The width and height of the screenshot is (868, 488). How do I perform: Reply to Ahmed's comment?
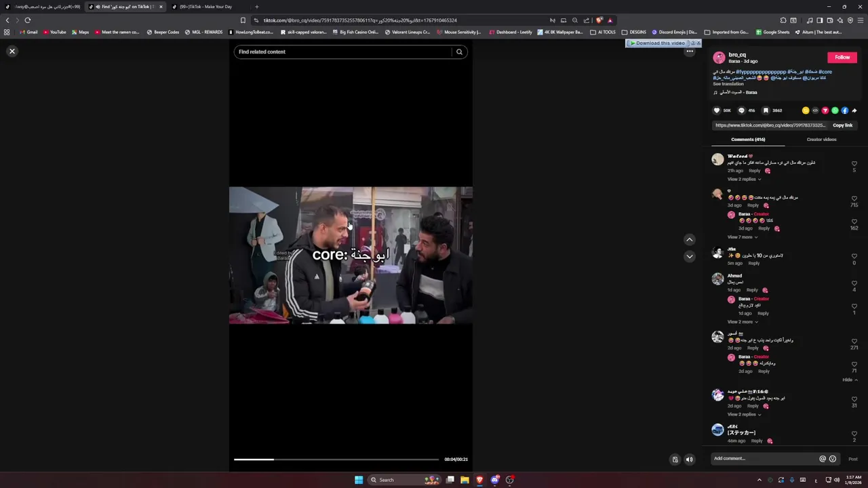tap(752, 290)
